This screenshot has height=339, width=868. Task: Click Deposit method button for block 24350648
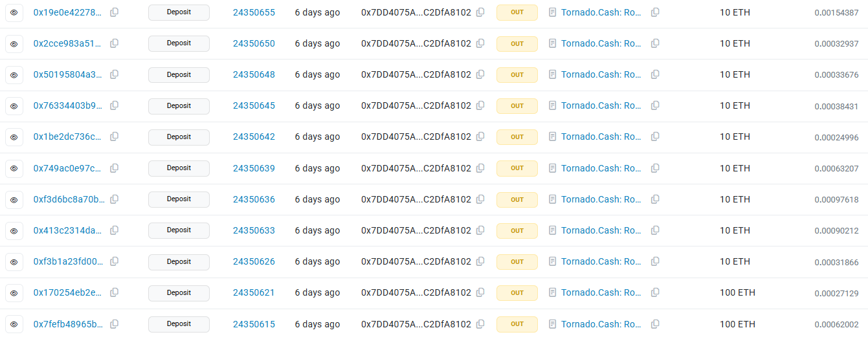(179, 75)
